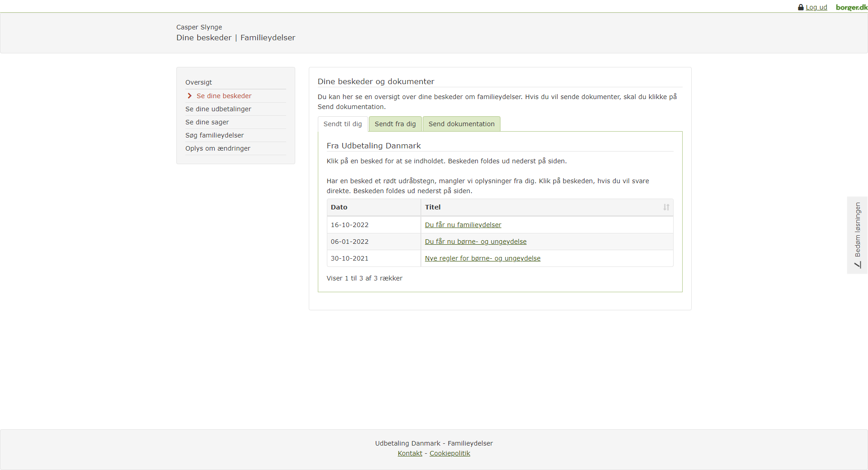The image size is (868, 470).
Task: Click the Kontakt link in footer
Action: [410, 453]
